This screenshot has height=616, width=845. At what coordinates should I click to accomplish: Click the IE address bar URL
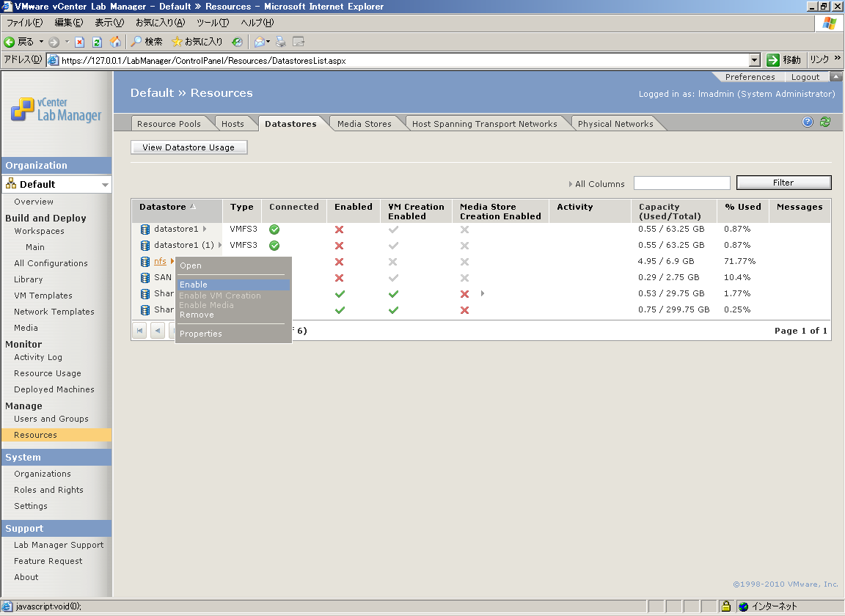[x=204, y=60]
